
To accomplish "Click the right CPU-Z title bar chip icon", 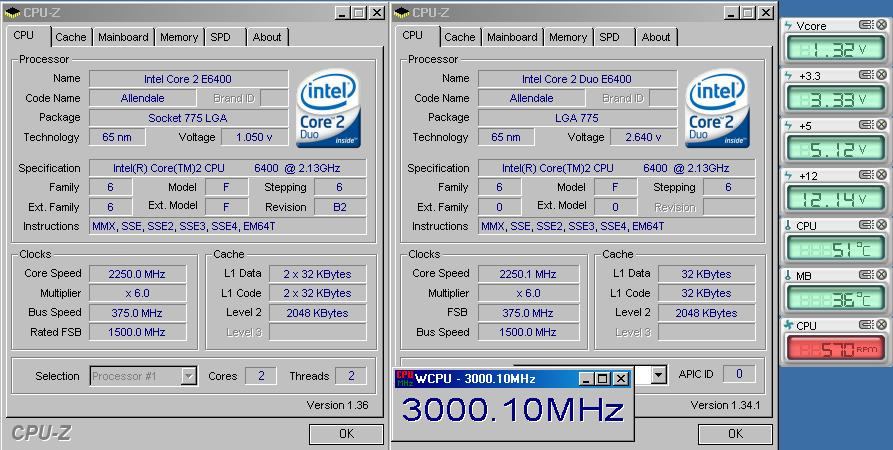I will (x=402, y=13).
